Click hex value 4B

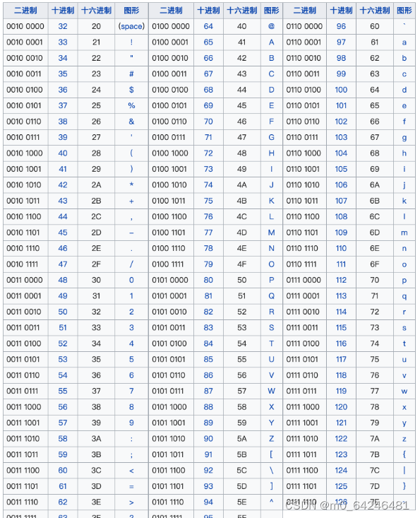pyautogui.click(x=241, y=201)
